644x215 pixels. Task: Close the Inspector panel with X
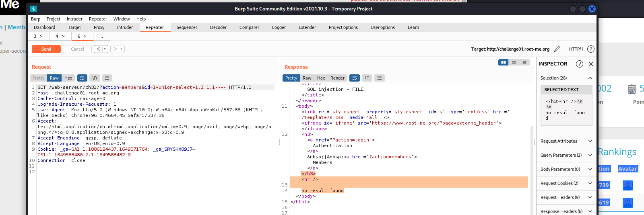pos(591,64)
